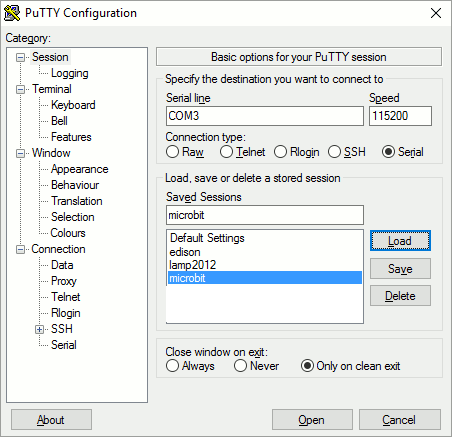
Task: Select the Rlogin connection type
Action: [280, 152]
